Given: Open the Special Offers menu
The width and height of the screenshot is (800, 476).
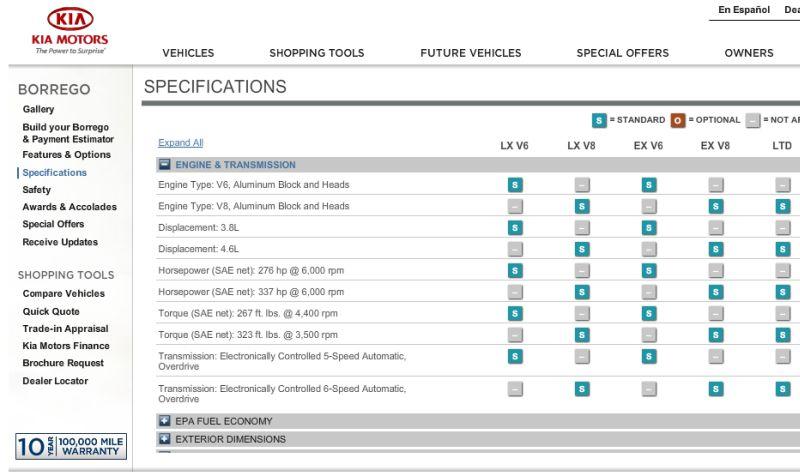Looking at the screenshot, I should [622, 53].
